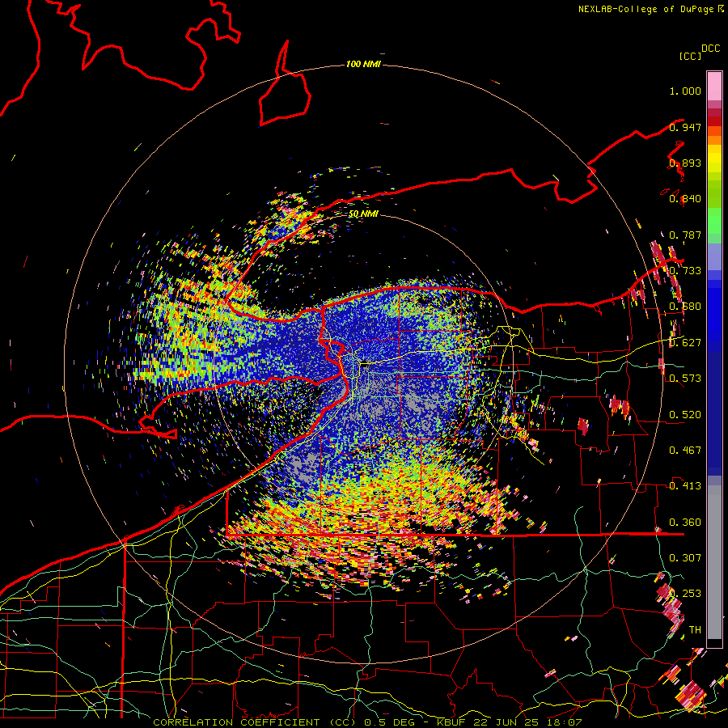Click the KBUF radar site identifier

[x=451, y=722]
